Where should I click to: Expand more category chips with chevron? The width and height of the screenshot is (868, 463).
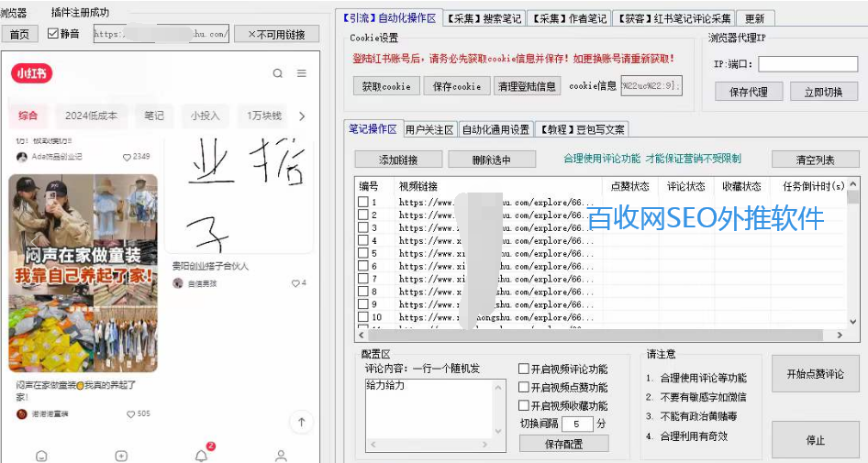(x=302, y=116)
